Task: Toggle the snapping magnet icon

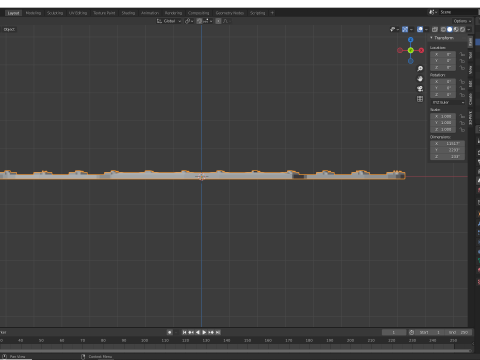Action: coord(199,21)
